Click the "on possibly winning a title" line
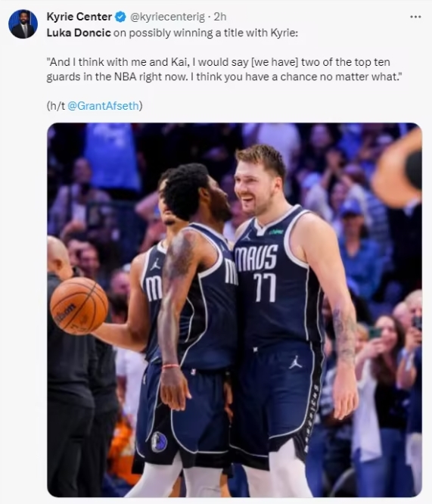This screenshot has height=504, width=432. [172, 33]
